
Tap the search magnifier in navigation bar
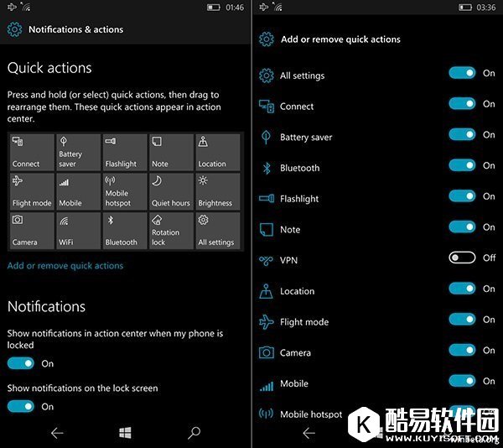click(x=194, y=433)
